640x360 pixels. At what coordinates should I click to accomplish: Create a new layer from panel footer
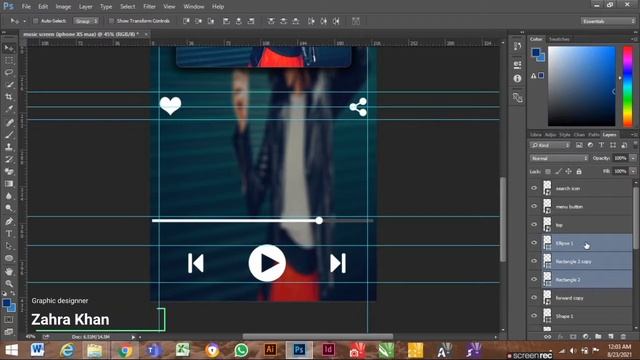click(611, 337)
